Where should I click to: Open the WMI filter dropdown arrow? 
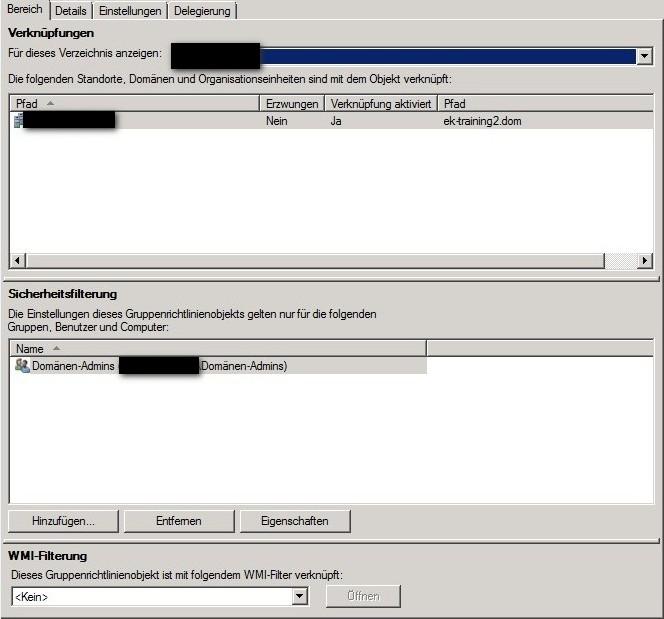[x=299, y=597]
